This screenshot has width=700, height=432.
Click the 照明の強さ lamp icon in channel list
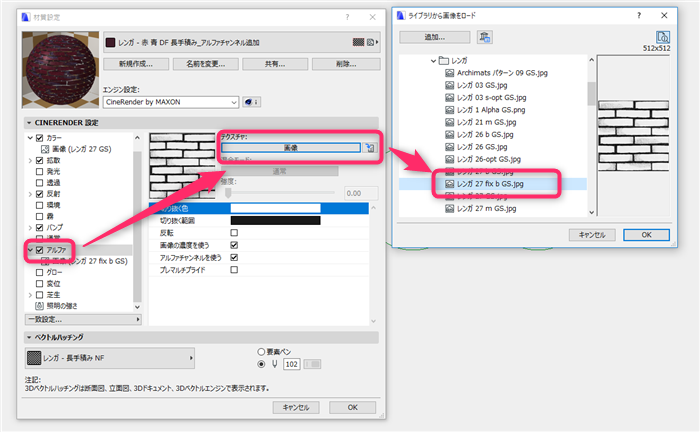(x=39, y=306)
